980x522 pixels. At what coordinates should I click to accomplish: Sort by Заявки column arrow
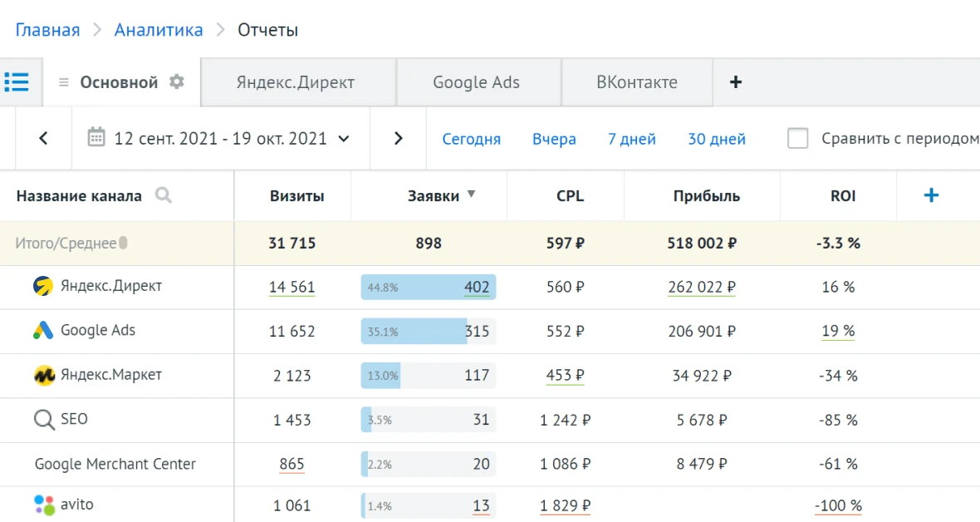click(471, 195)
